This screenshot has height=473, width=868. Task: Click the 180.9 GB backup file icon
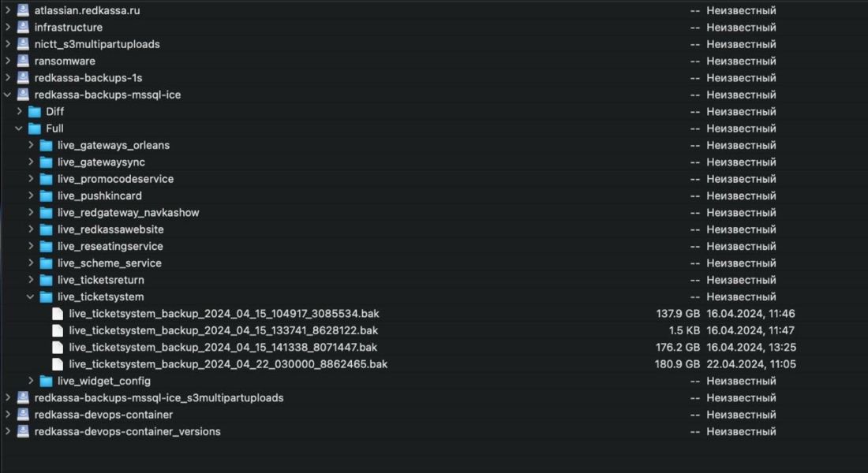(x=58, y=364)
